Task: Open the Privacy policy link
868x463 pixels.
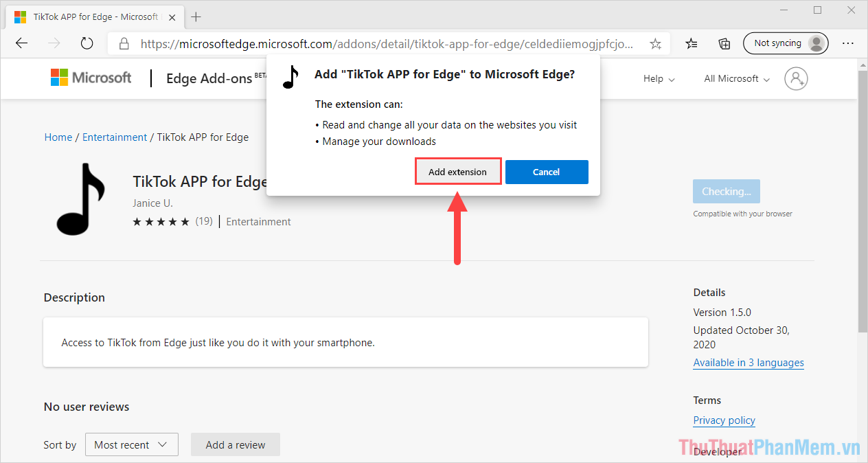Action: (724, 420)
